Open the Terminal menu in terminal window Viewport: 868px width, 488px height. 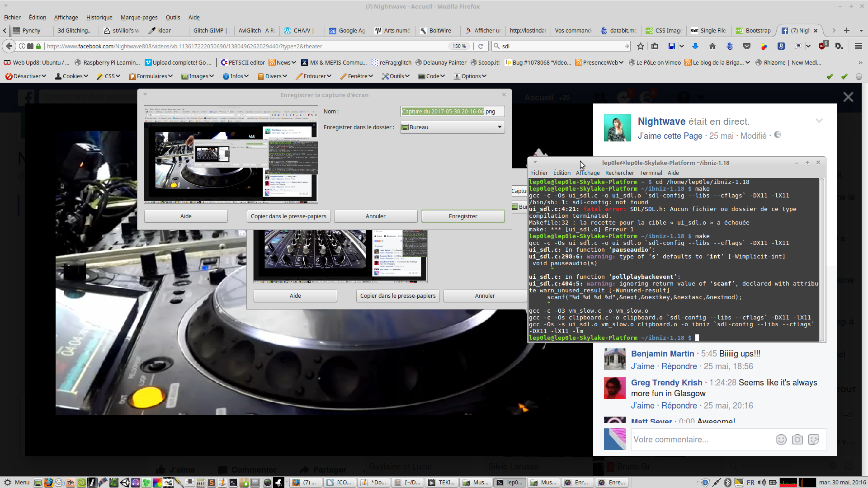[651, 173]
